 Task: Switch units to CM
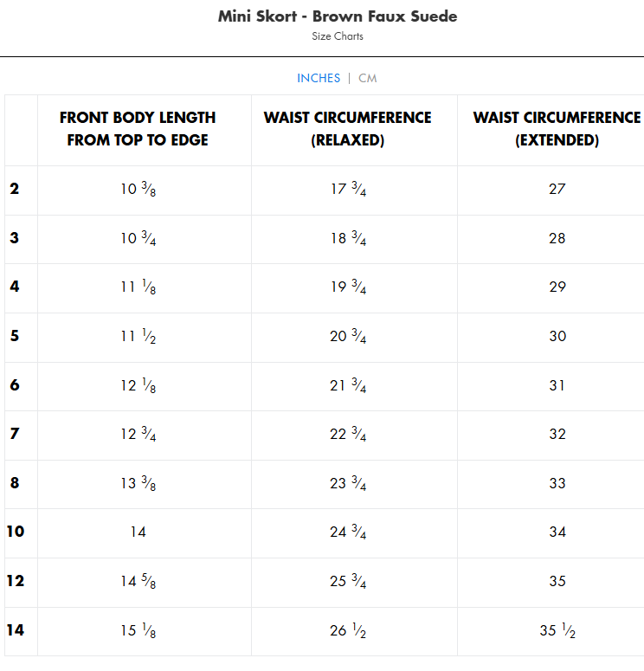[x=368, y=78]
